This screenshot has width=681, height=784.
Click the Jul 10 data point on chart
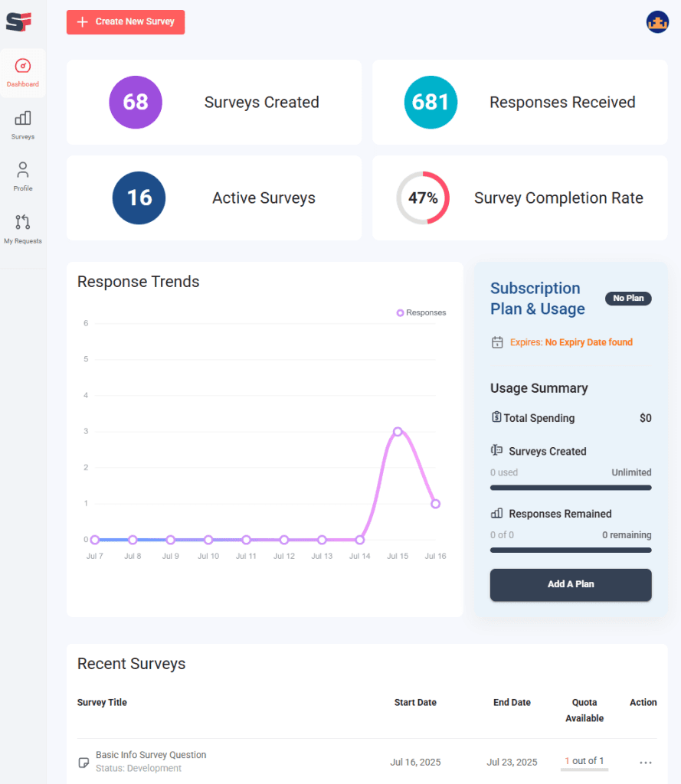coord(208,540)
